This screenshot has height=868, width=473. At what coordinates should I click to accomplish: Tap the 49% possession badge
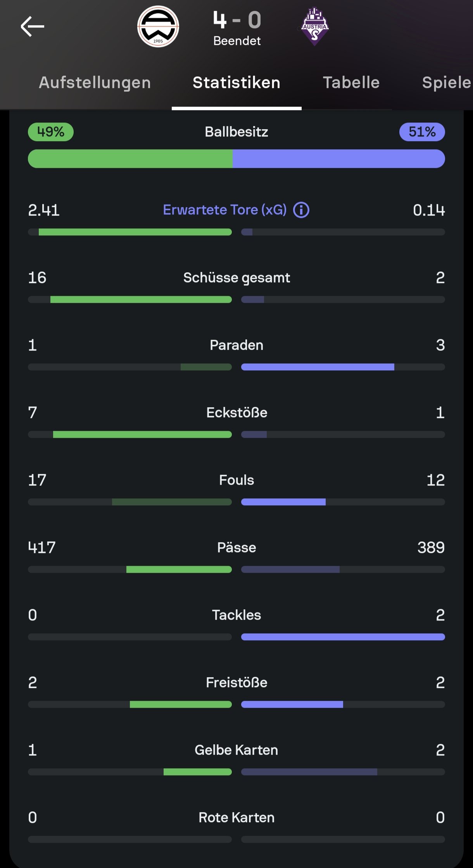click(51, 132)
